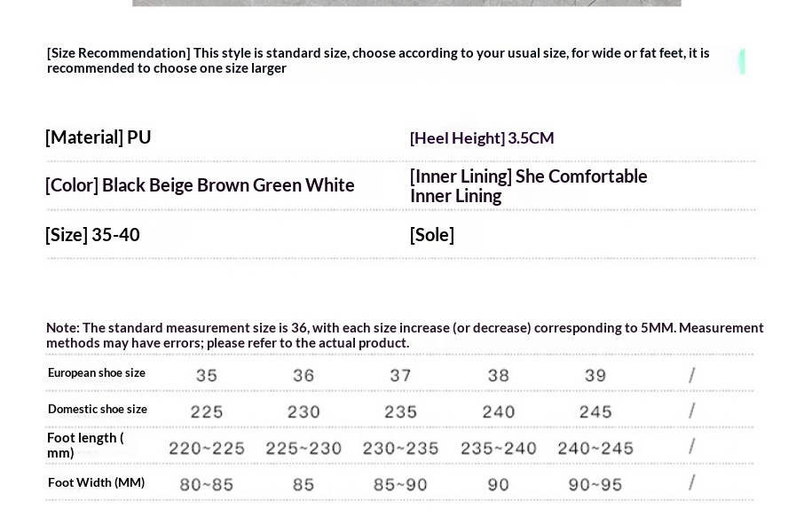Click the [Sole] label

point(432,235)
